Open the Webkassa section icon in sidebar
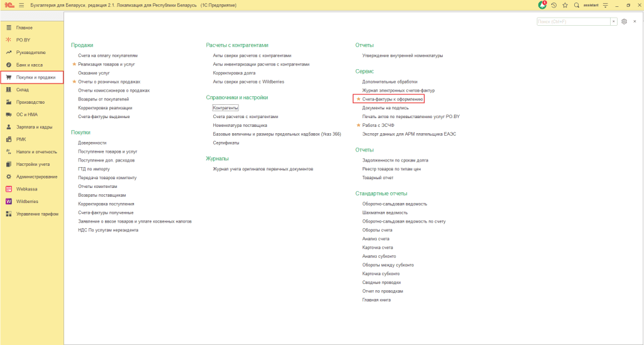Viewport: 644px width, 345px height. [8, 189]
